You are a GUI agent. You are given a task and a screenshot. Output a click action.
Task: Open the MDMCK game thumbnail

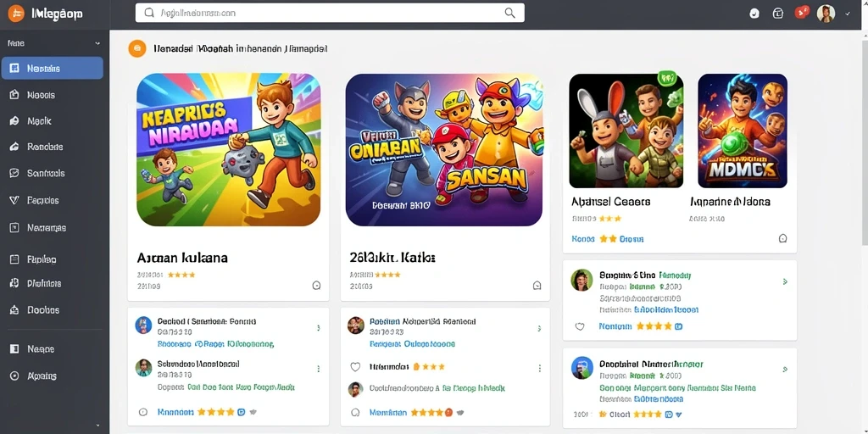tap(743, 131)
